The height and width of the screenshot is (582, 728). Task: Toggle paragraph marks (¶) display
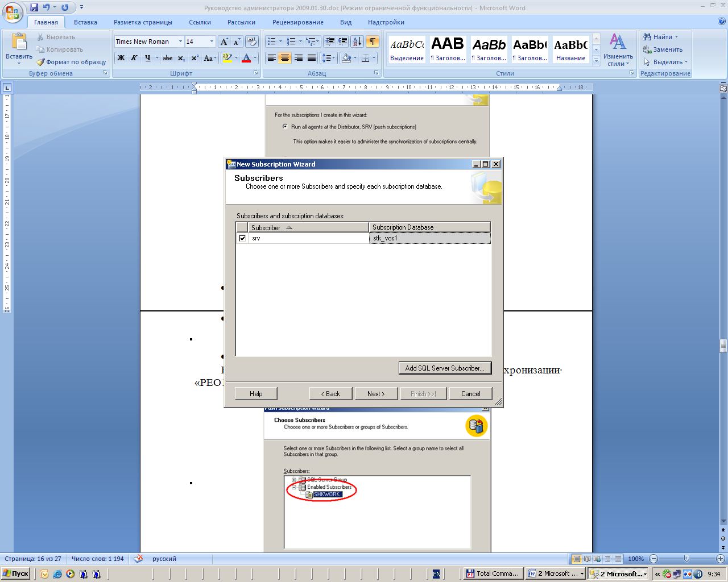coord(373,41)
